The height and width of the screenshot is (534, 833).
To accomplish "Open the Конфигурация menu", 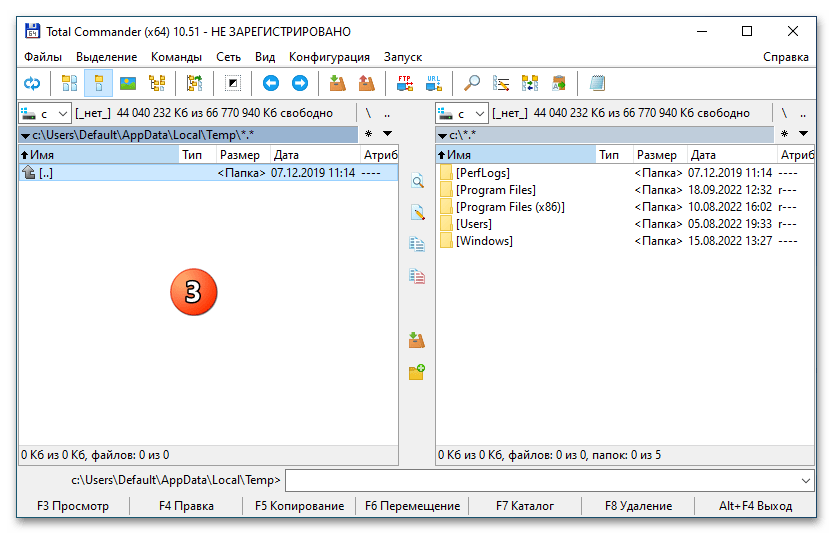I will (329, 57).
